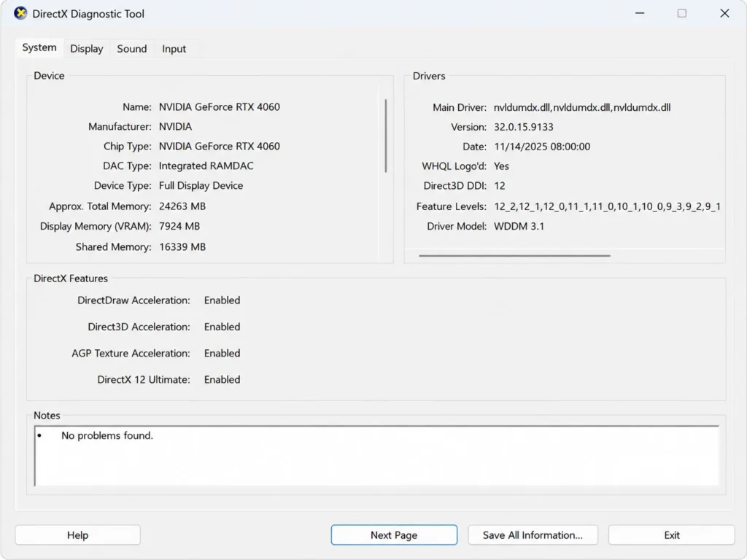Viewport: 747px width, 560px height.
Task: Click the Device panel vertical scrollbar
Action: [x=385, y=136]
